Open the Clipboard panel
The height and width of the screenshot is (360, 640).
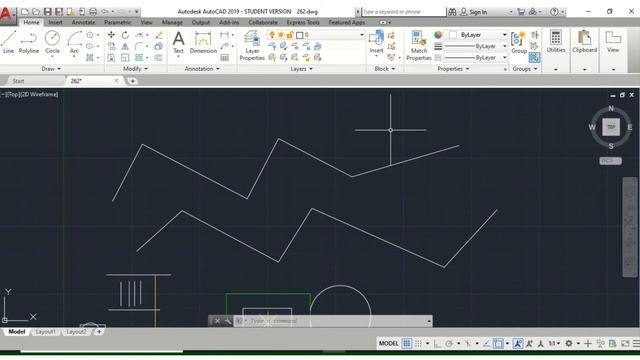tap(584, 42)
